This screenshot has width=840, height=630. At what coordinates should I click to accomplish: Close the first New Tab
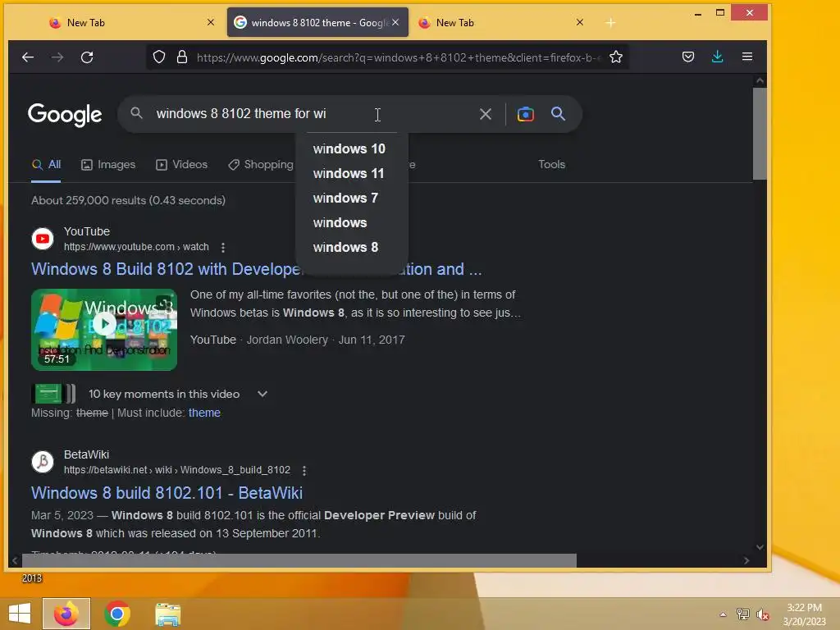[211, 22]
